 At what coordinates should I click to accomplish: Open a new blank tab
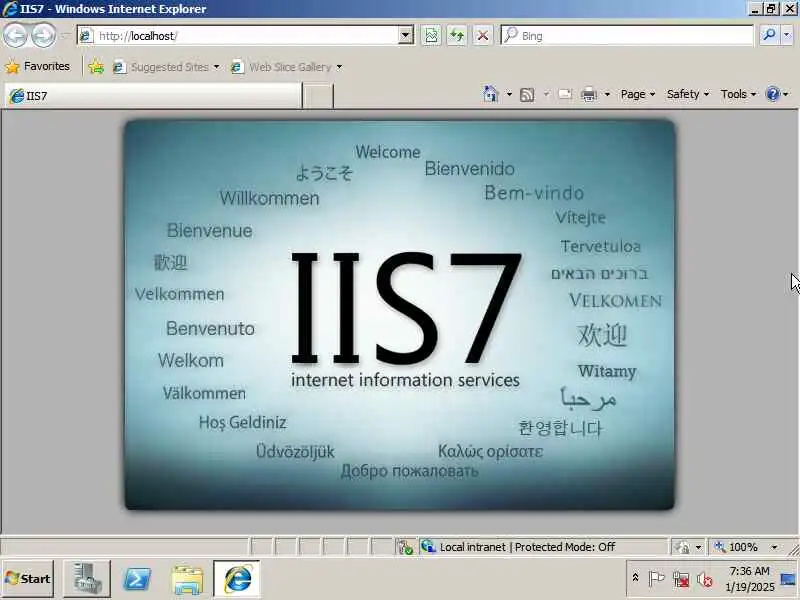click(x=318, y=96)
